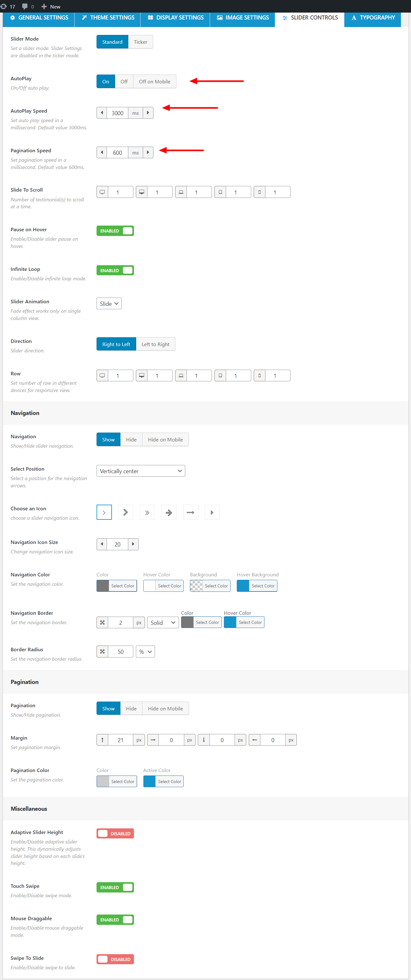The height and width of the screenshot is (980, 411).
Task: Decrease AutoPlay Speed with left arrow
Action: click(102, 113)
